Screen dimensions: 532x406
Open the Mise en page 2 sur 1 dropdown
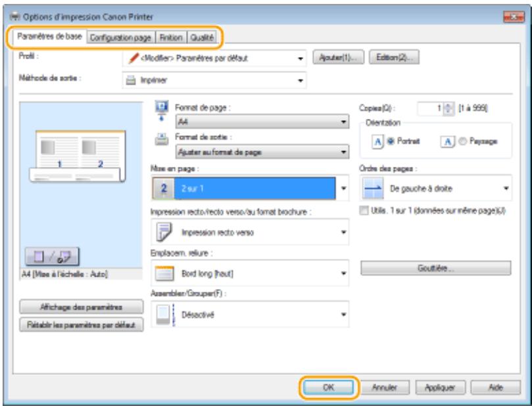click(x=250, y=188)
